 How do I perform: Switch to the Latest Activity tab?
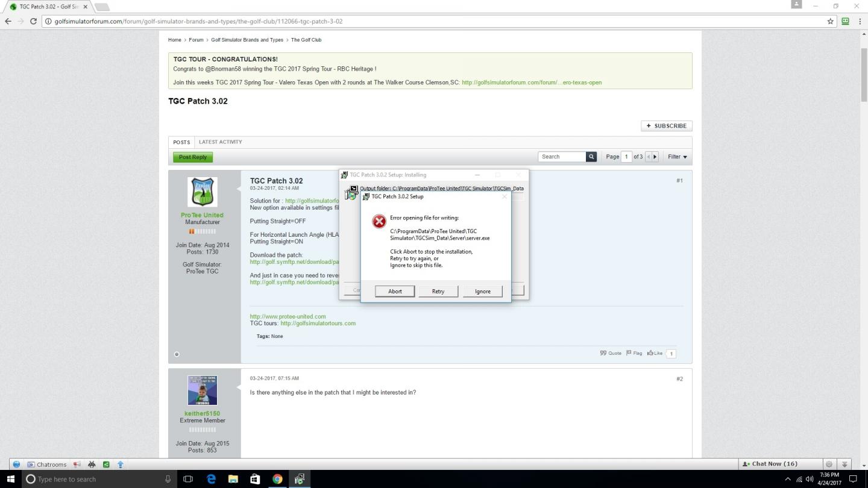click(x=221, y=142)
